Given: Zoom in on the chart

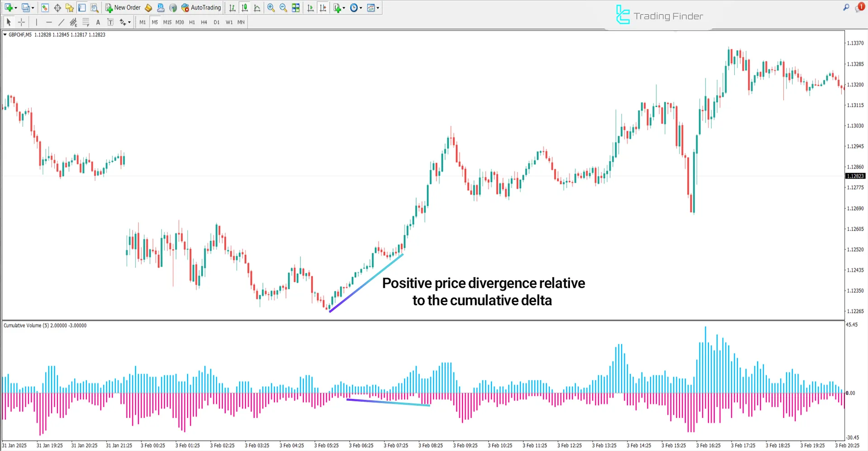Looking at the screenshot, I should (271, 8).
